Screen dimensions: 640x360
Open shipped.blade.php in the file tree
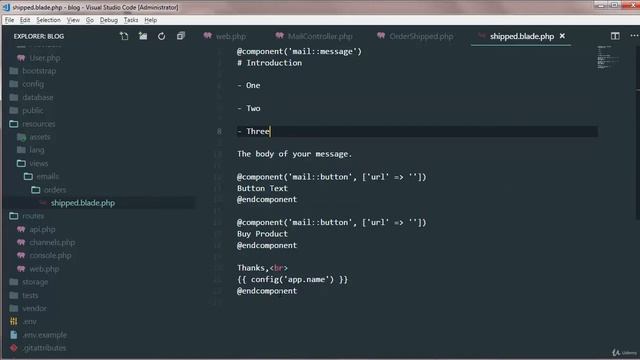[x=83, y=203]
